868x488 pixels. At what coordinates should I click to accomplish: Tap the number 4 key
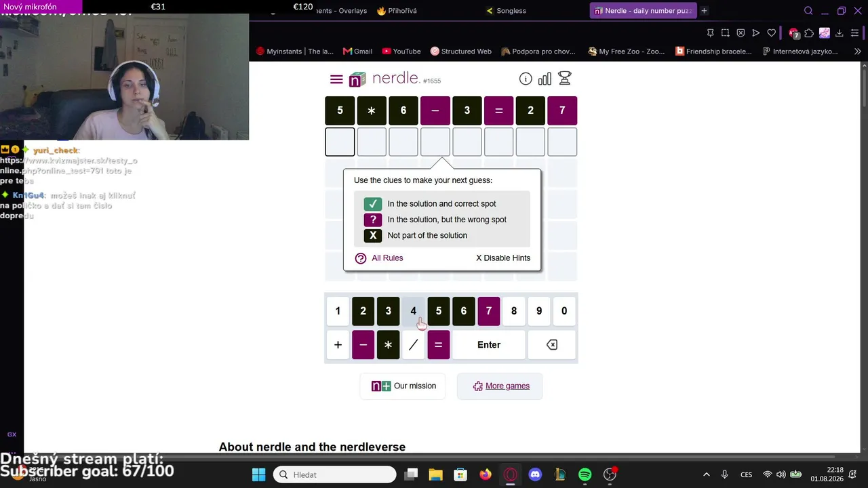click(x=413, y=311)
